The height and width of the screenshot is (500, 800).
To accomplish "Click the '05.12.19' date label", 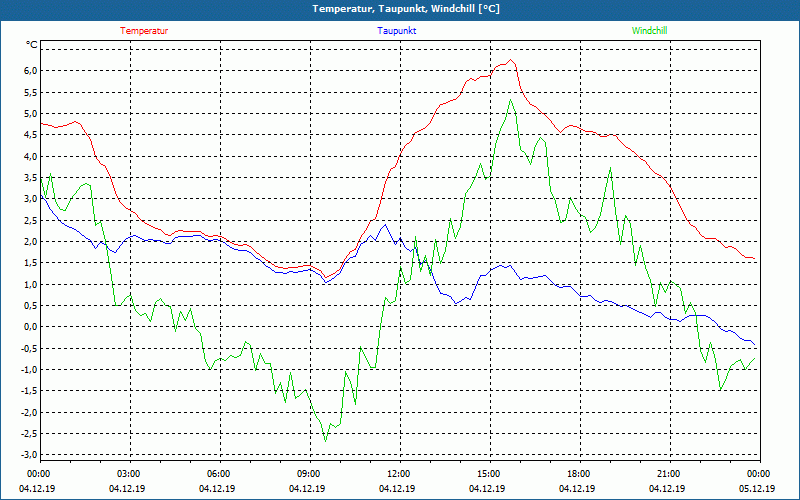I will pos(757,489).
